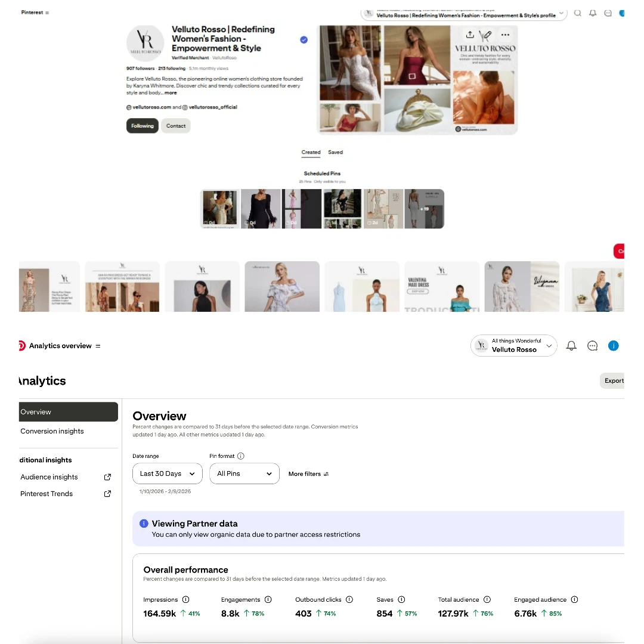Screen dimensions: 644x644
Task: Click the VR profile logo avatar
Action: tap(145, 43)
